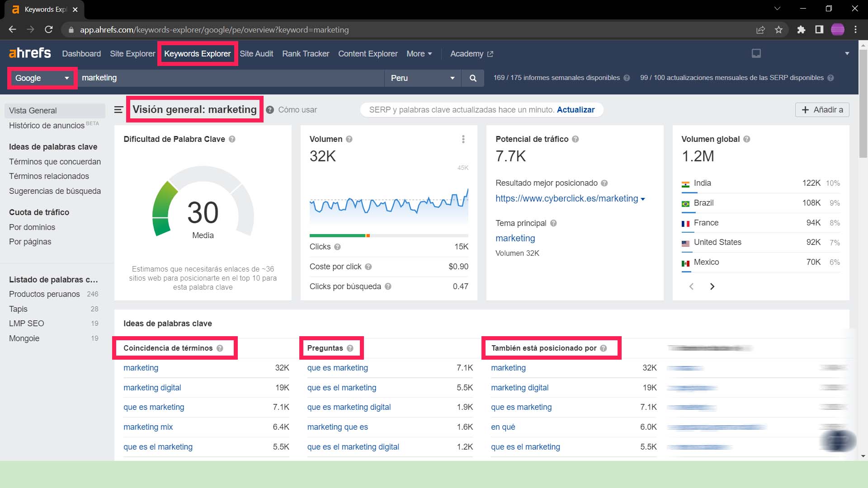868x488 pixels.
Task: Open Volumen card three-dot menu
Action: click(463, 139)
